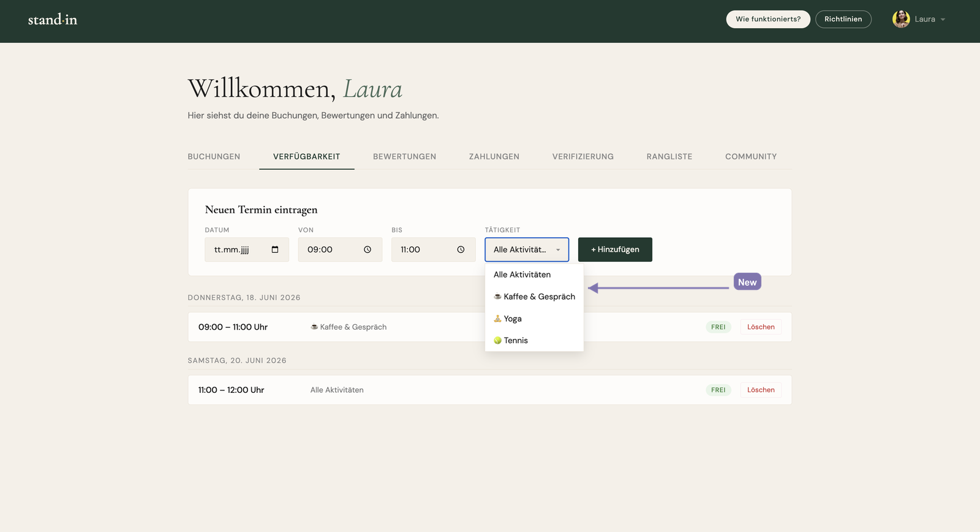
Task: Click the Bis time field 11:00
Action: point(434,249)
